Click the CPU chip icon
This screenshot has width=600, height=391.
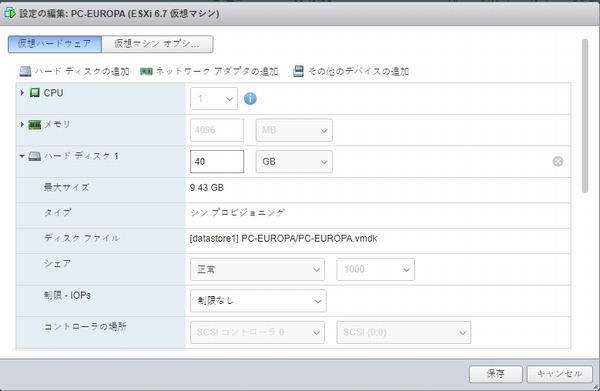(x=35, y=93)
